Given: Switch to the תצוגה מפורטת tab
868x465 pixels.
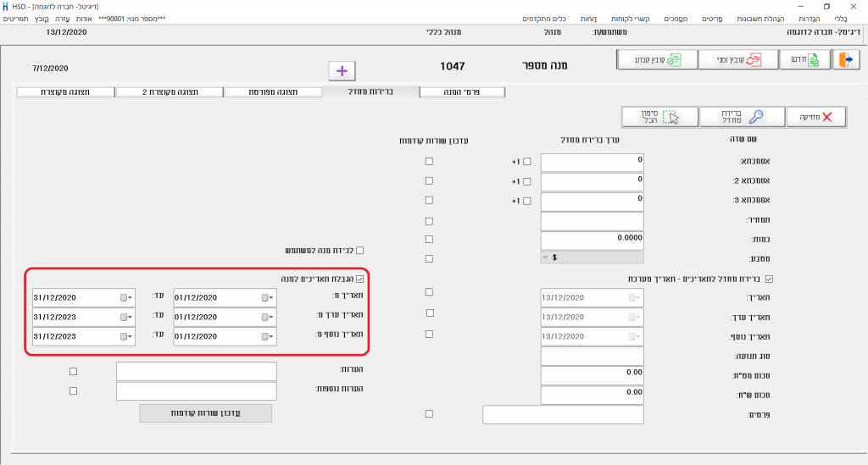Looking at the screenshot, I should tap(274, 91).
